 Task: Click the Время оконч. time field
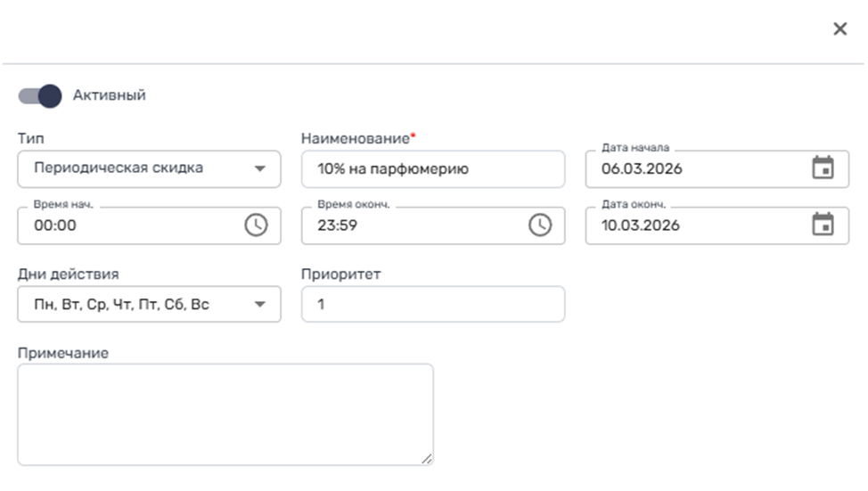point(414,225)
